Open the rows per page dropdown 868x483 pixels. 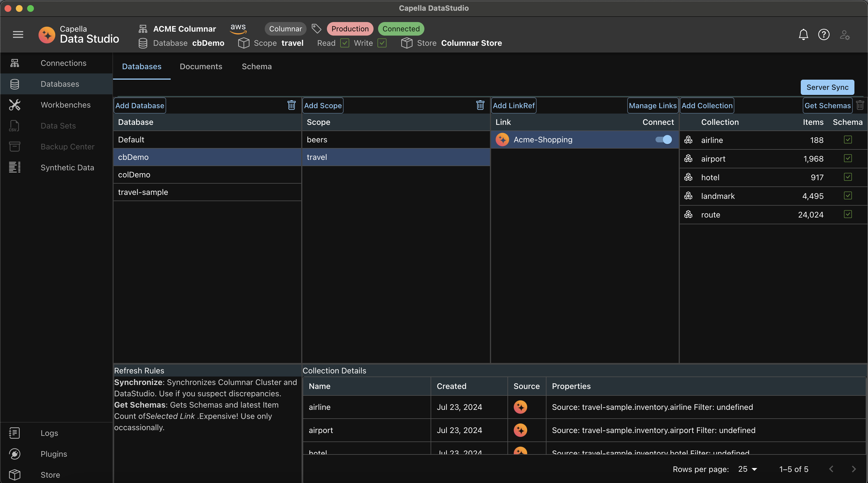(x=747, y=469)
